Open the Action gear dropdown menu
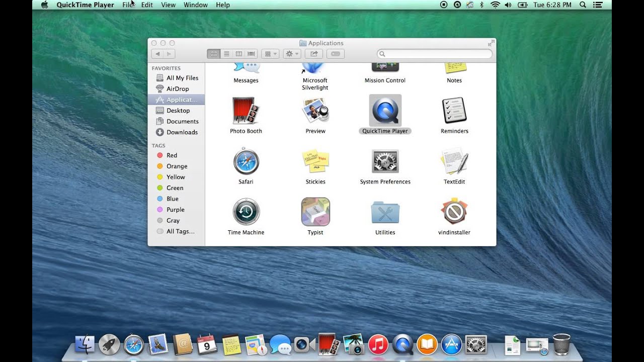The height and width of the screenshot is (362, 644). pyautogui.click(x=292, y=54)
